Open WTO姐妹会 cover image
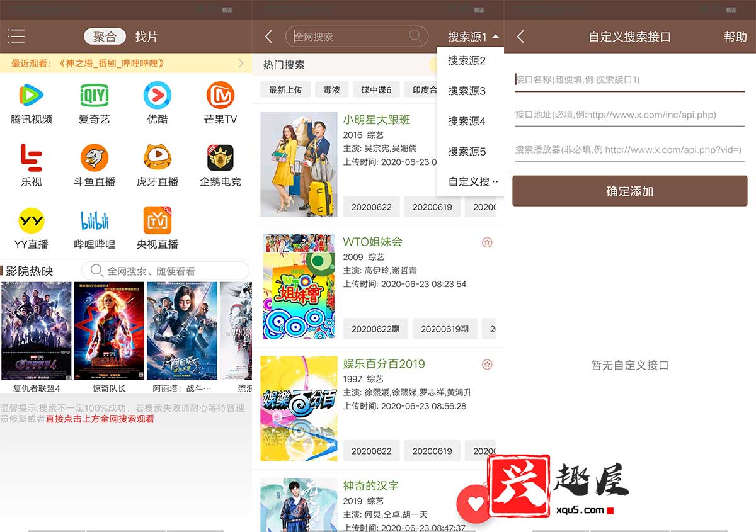This screenshot has width=756, height=532. pyautogui.click(x=299, y=286)
